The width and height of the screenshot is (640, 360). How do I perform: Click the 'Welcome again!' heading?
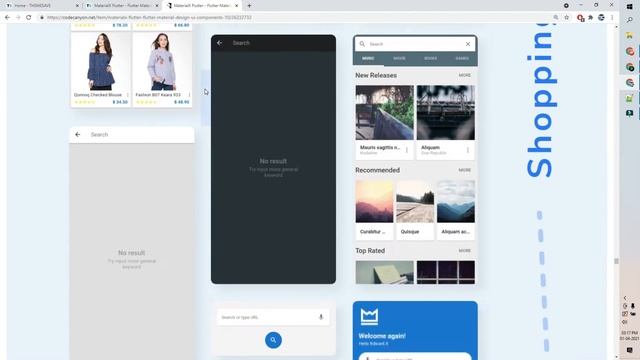382,336
